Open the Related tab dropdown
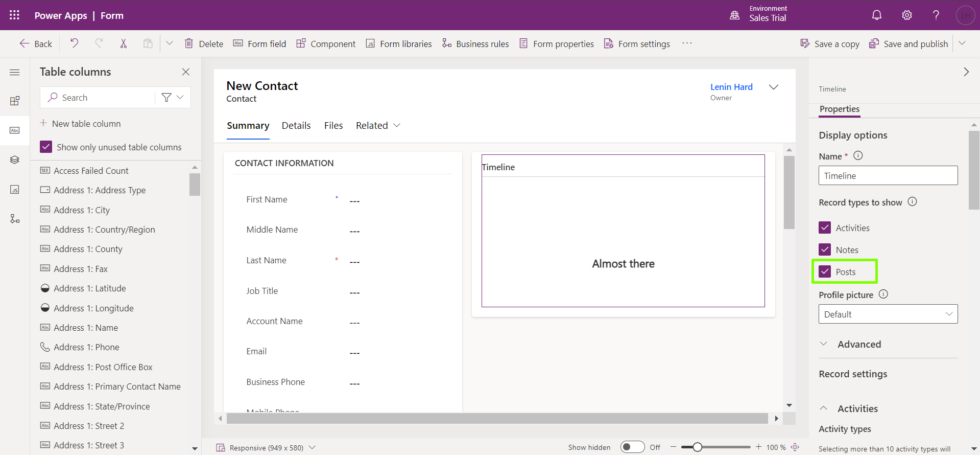The height and width of the screenshot is (455, 980). pos(378,126)
